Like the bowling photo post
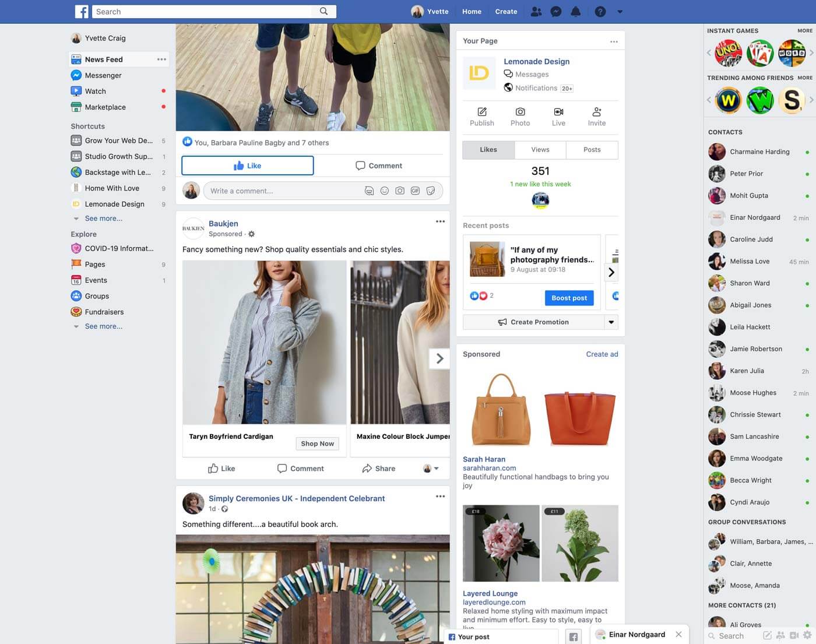This screenshot has height=644, width=816. pos(248,166)
